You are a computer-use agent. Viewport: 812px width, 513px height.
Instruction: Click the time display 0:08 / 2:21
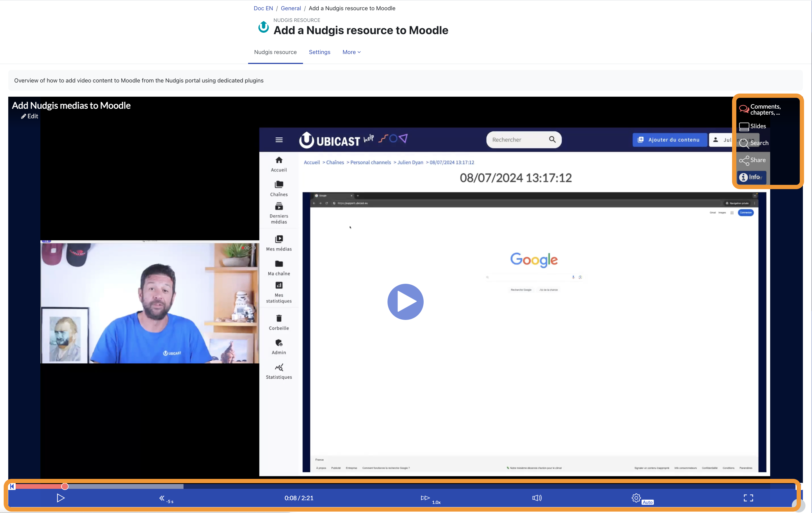coord(299,498)
